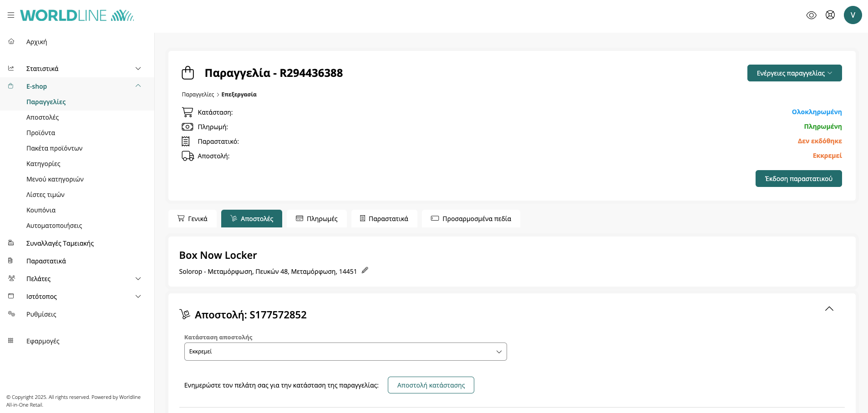
Task: Expand the Στατιστικά sidebar section
Action: point(138,69)
